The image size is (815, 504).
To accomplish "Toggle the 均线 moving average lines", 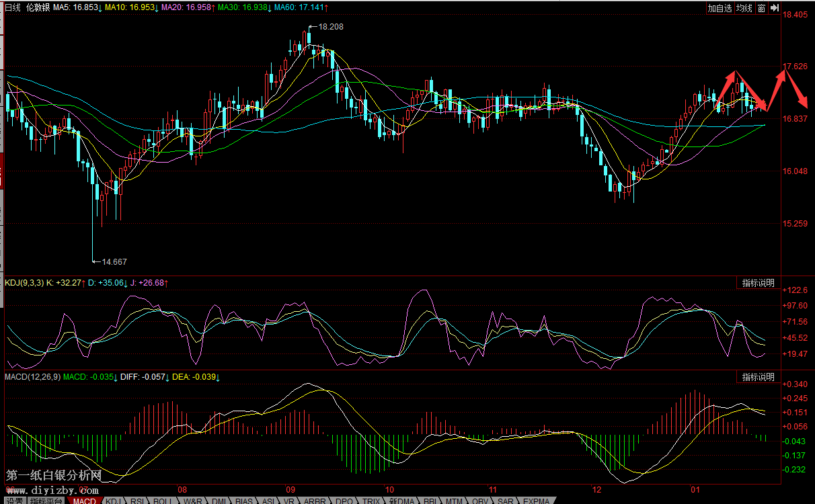I will point(744,8).
